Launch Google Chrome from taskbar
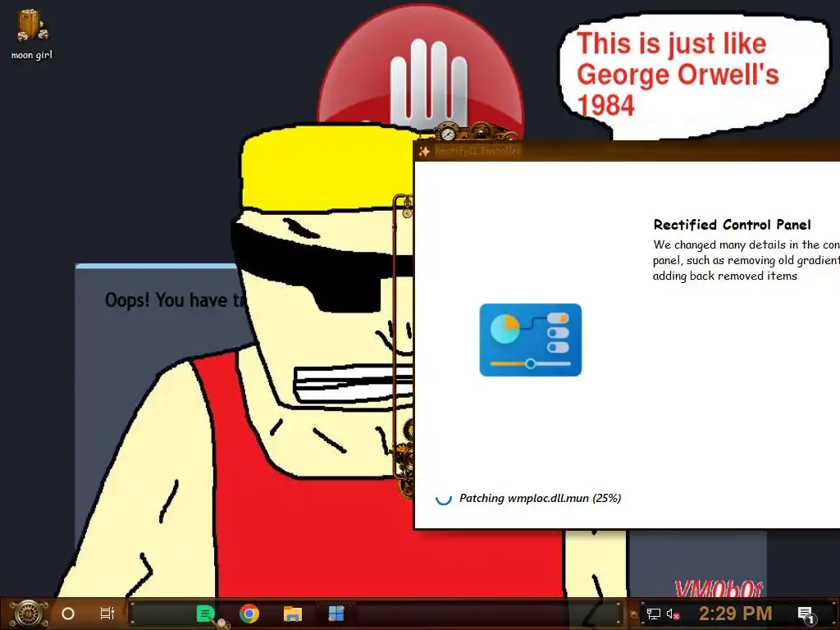Screen dimensions: 840x630 (x=249, y=614)
